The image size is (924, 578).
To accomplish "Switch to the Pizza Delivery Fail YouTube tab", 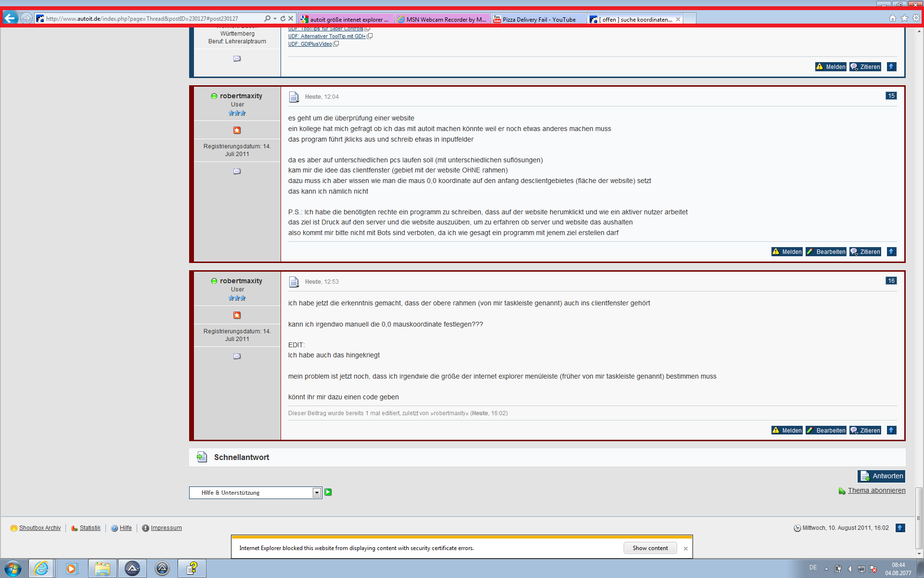I will pyautogui.click(x=538, y=19).
